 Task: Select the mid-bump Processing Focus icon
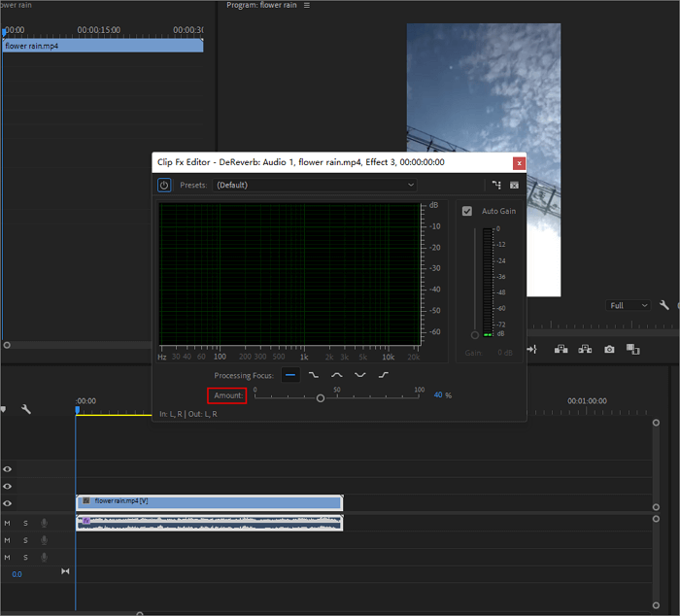(337, 375)
